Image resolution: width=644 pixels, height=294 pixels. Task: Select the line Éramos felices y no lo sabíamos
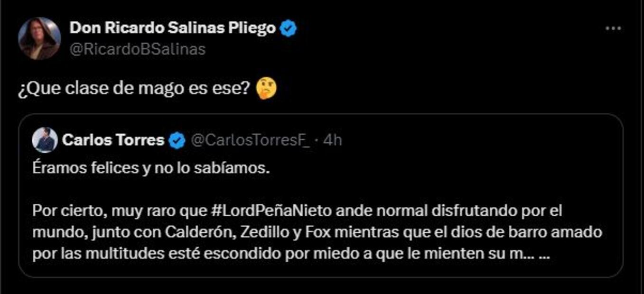[x=151, y=168]
